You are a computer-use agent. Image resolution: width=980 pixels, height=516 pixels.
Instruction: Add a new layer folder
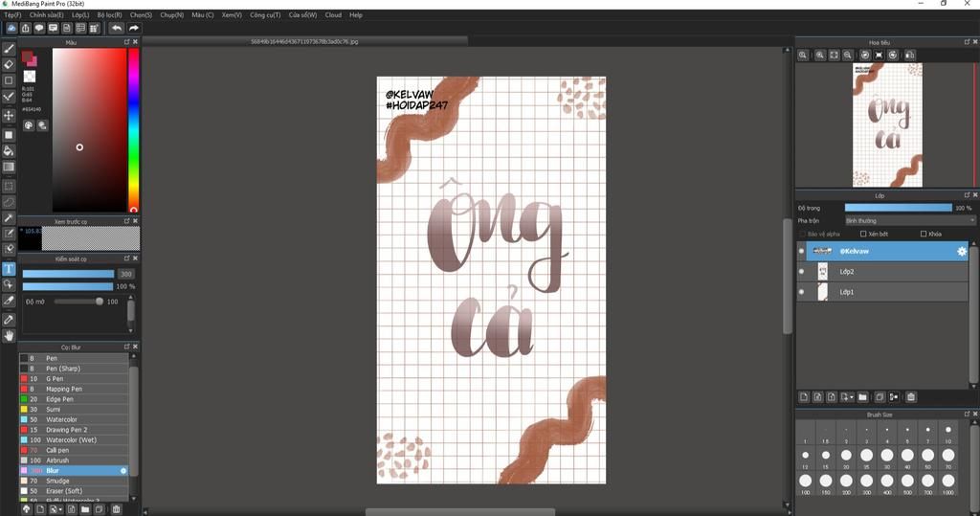862,396
